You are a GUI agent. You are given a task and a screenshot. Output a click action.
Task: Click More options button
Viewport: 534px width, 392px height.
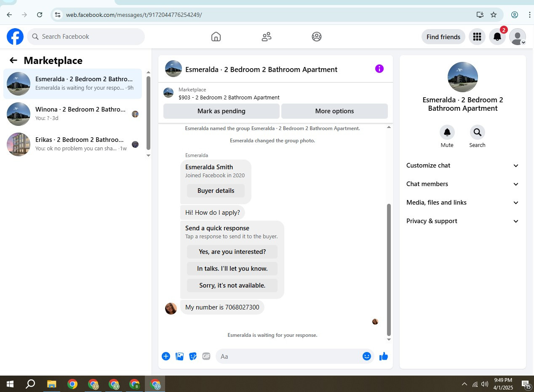334,111
